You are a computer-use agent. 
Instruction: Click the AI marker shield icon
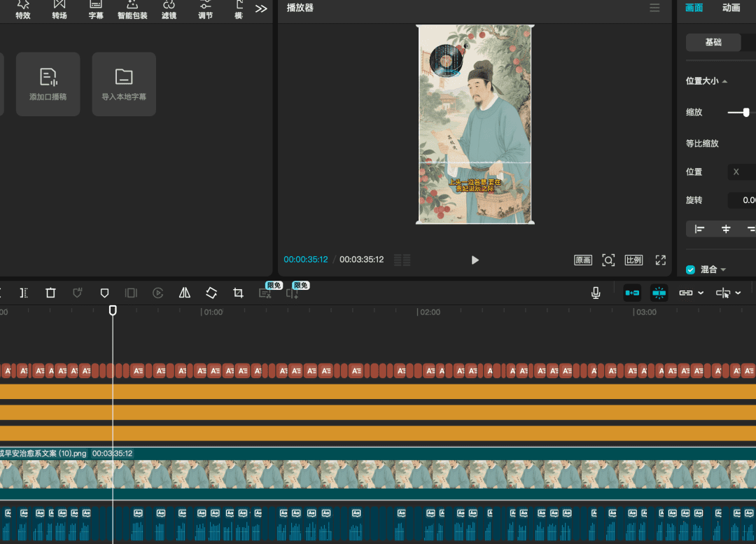click(77, 293)
